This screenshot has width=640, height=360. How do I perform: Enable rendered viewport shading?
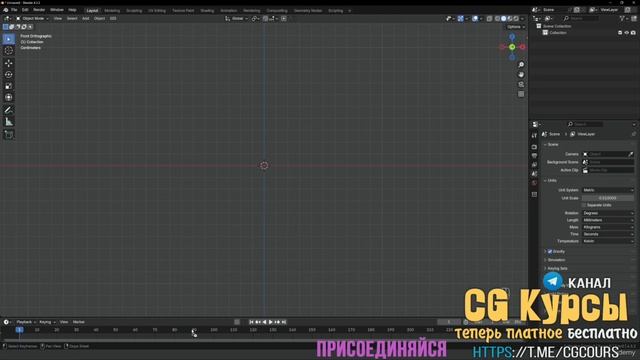click(x=516, y=18)
